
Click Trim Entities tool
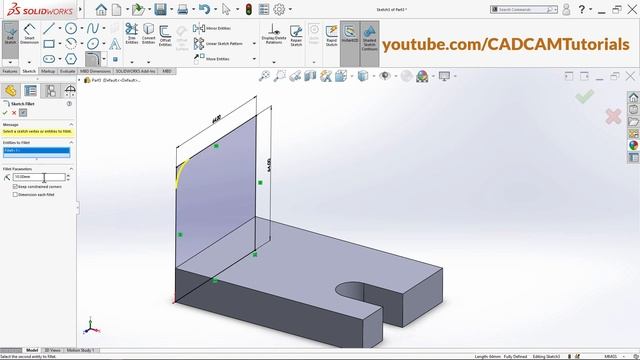coord(131,33)
